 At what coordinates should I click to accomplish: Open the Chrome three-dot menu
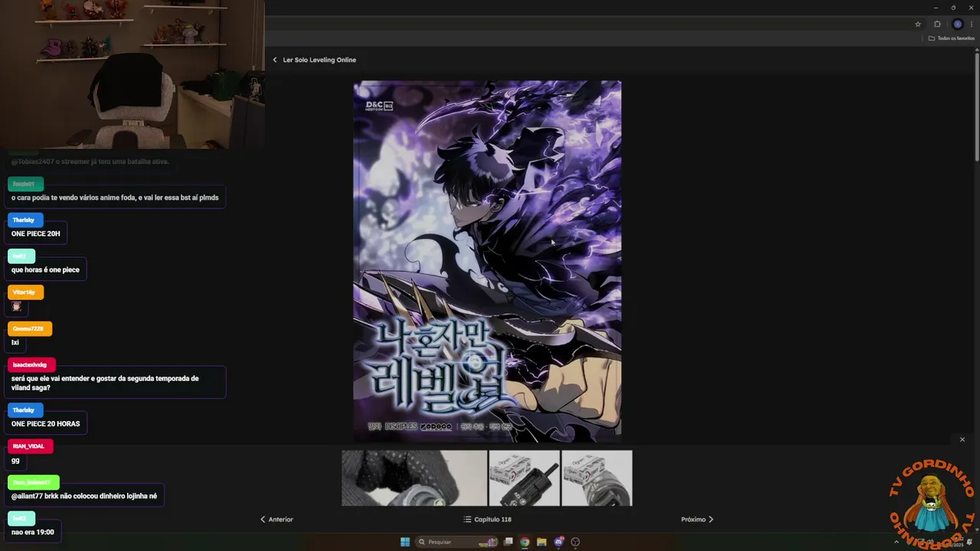pyautogui.click(x=972, y=24)
